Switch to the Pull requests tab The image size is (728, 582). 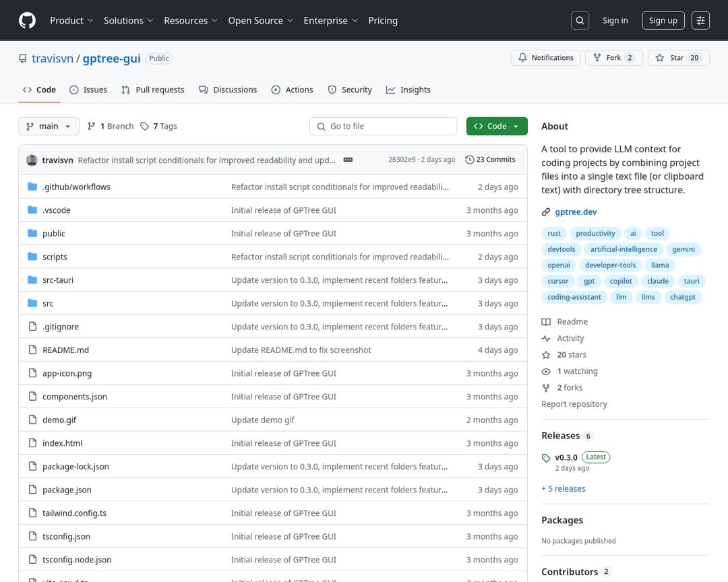tap(153, 90)
